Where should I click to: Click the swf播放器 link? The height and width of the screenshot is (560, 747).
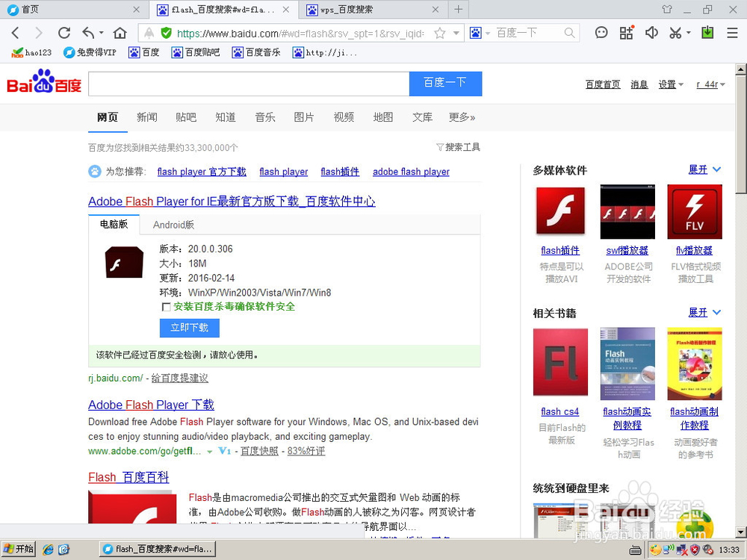(x=627, y=250)
